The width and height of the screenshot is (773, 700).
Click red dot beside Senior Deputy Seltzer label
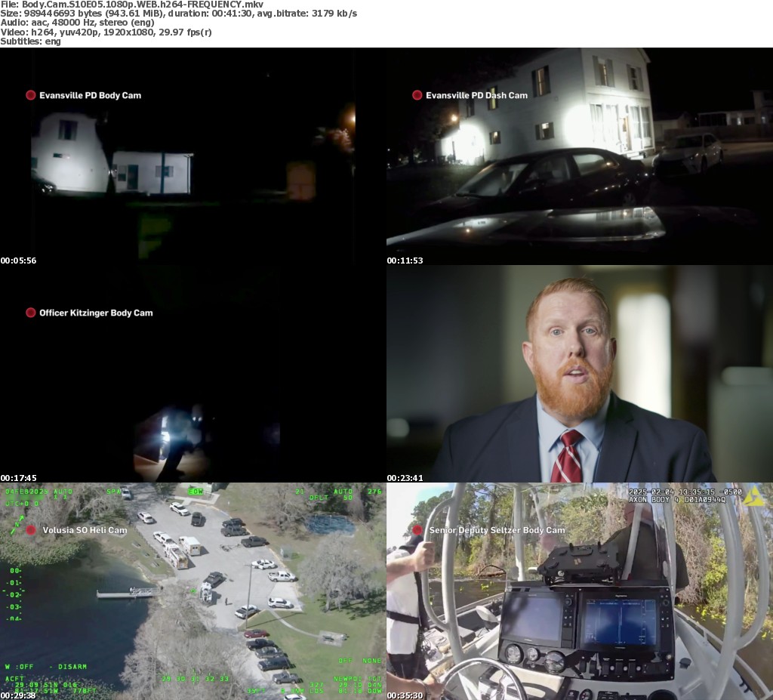(x=417, y=530)
